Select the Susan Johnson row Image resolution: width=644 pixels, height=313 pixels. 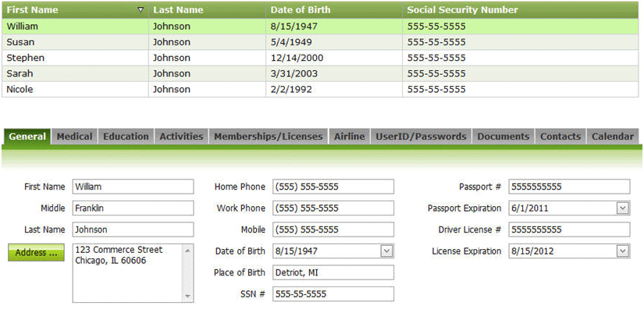[78, 42]
